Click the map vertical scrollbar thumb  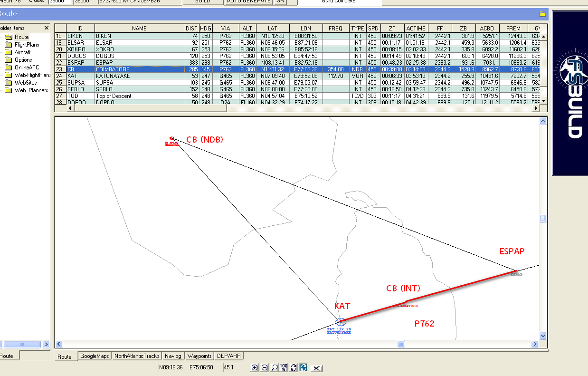coord(543,219)
